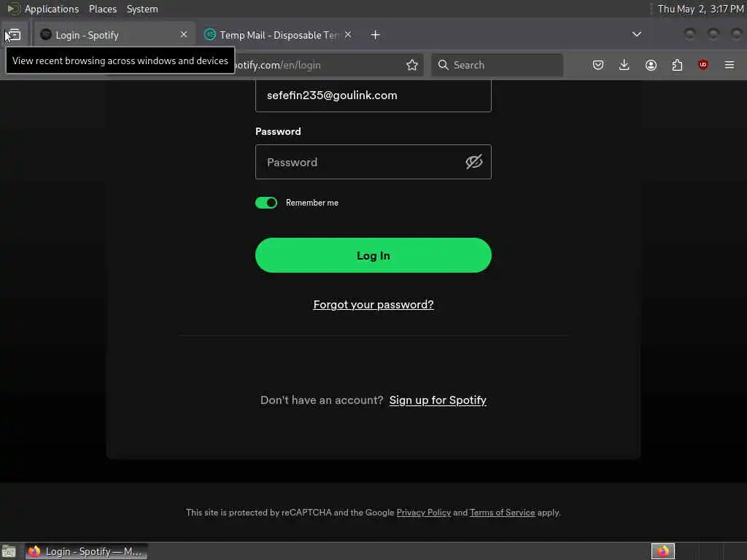Bookmark this page with the star icon
747x560 pixels.
click(412, 65)
